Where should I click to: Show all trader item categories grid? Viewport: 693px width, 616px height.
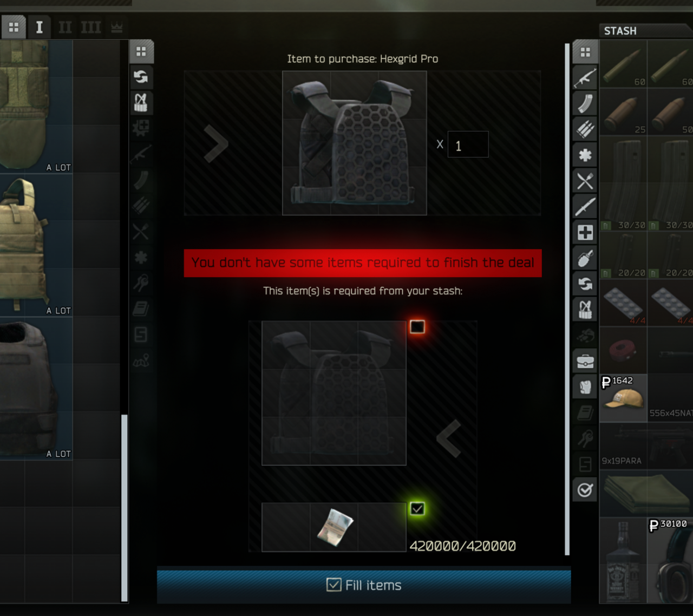tap(141, 51)
